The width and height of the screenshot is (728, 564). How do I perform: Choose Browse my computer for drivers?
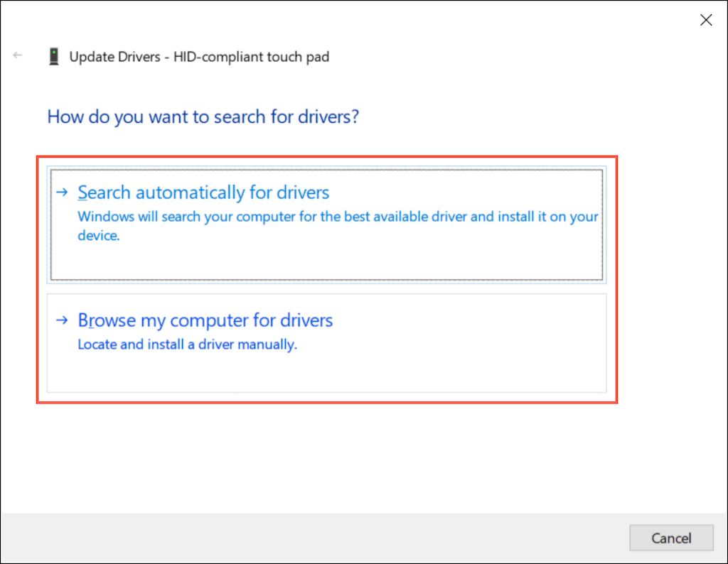coord(326,343)
